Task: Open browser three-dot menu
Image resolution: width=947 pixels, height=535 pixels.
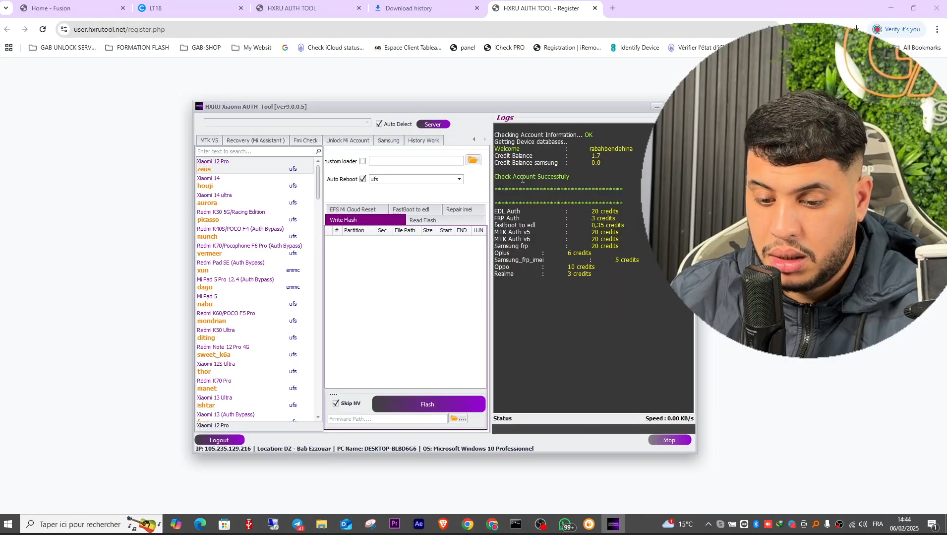Action: tap(937, 29)
